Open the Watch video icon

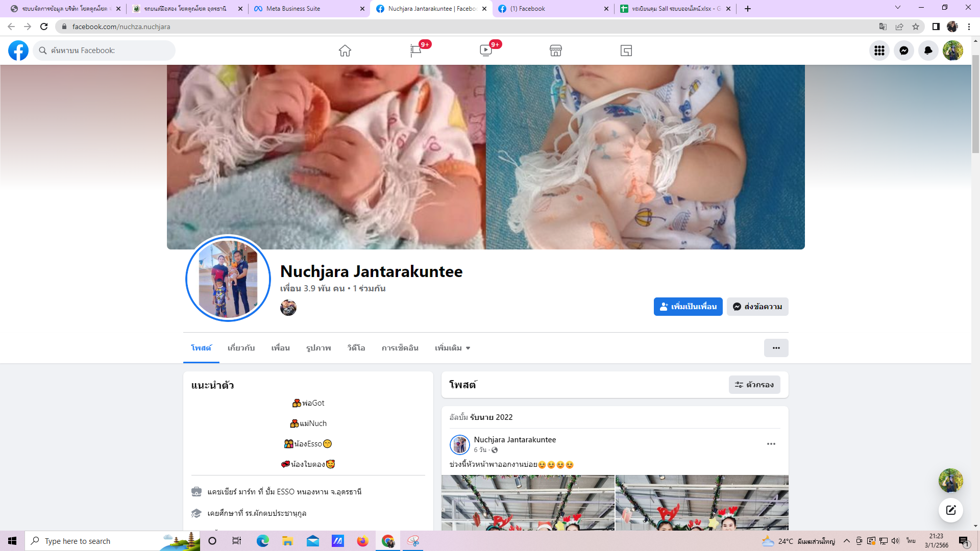(486, 51)
